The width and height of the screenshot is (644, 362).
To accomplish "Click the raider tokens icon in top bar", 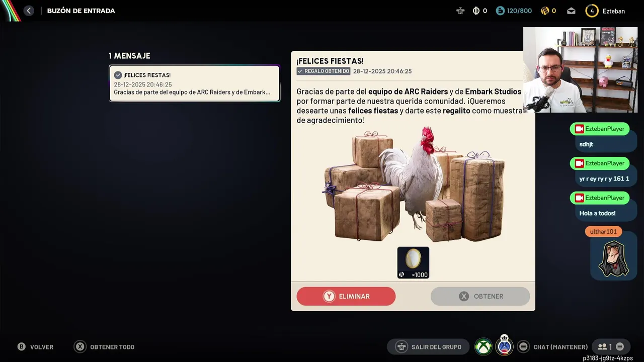I will tap(460, 11).
